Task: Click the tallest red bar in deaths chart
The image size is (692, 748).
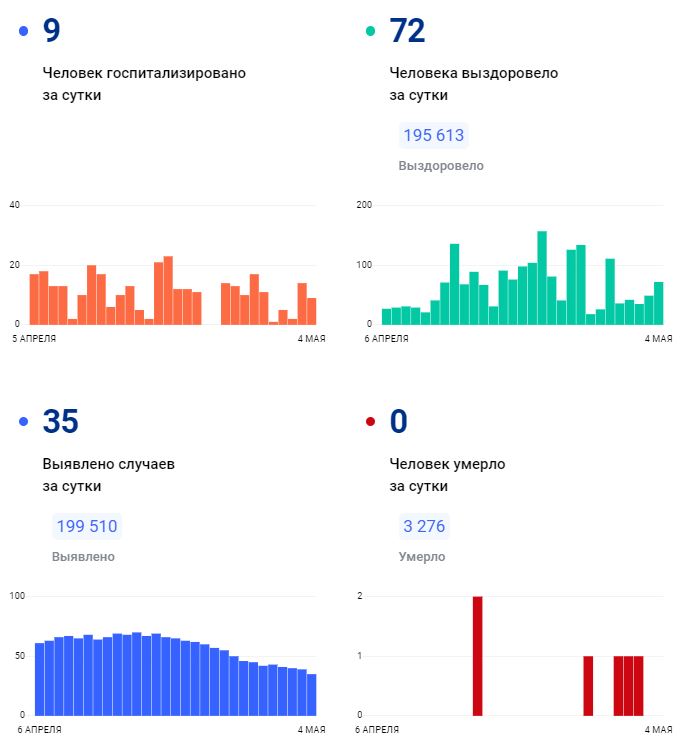Action: coord(477,655)
